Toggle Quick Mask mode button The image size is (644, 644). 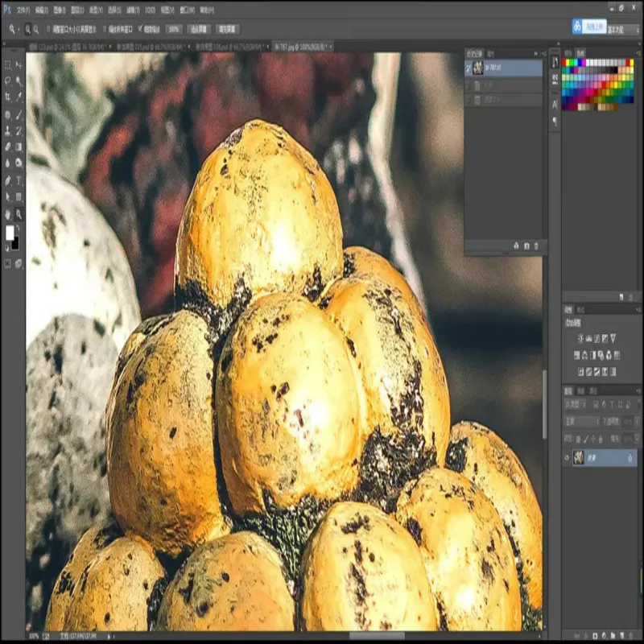tap(8, 264)
